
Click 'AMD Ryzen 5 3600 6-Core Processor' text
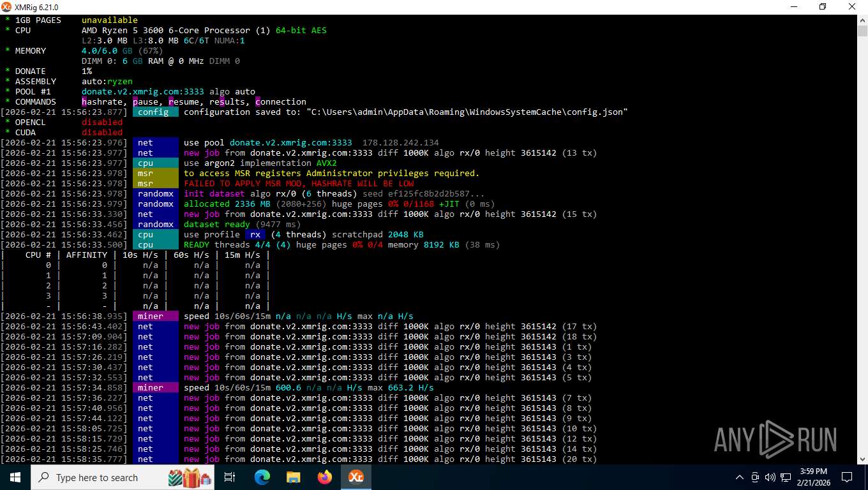(x=166, y=30)
